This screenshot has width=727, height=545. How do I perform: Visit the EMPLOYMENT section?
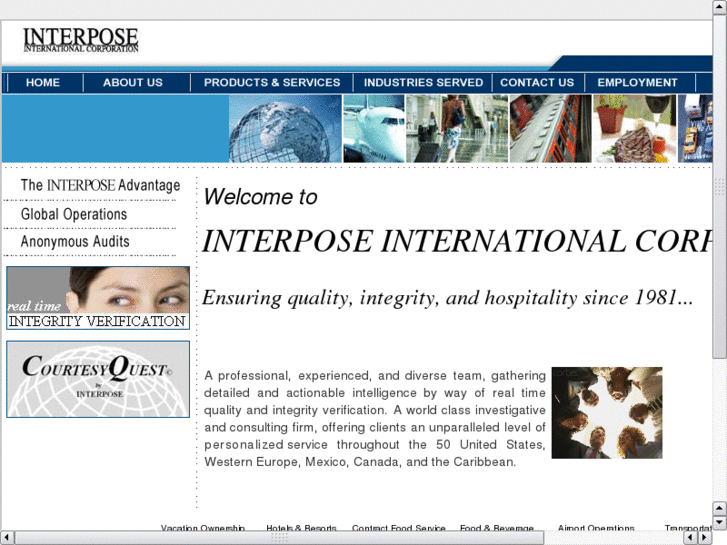pos(637,83)
